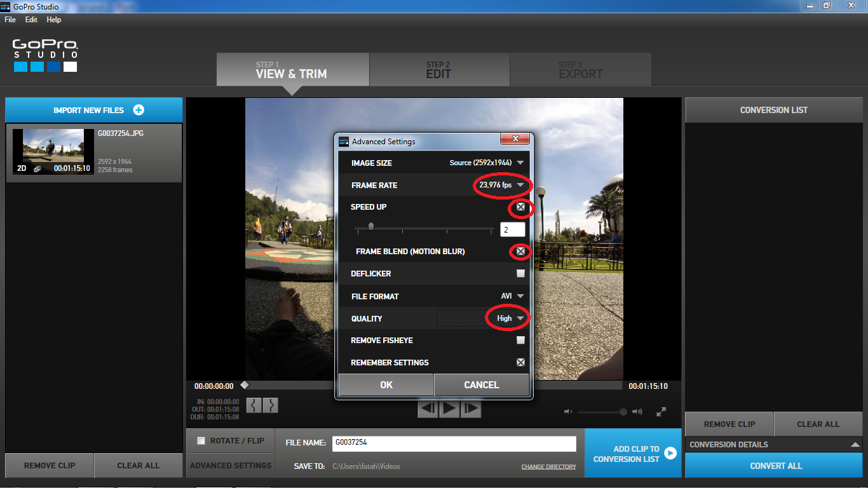Expand the Conversion Details panel
The image size is (868, 488).
855,445
